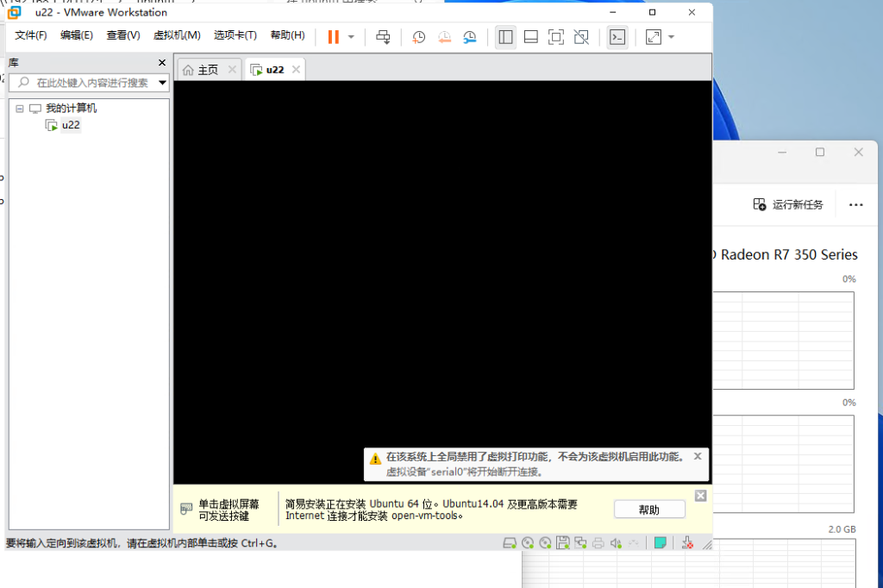The image size is (883, 588).
Task: Click first CD/DVD drive status icon
Action: tap(528, 543)
